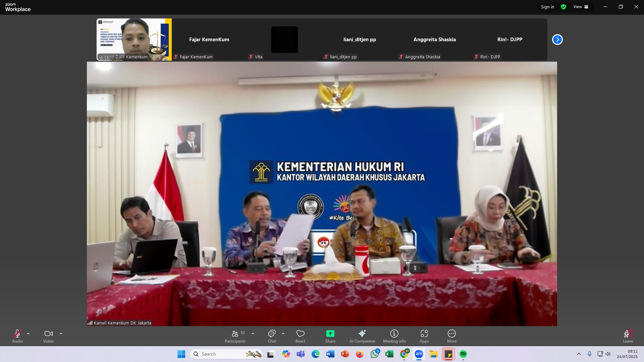Image resolution: width=644 pixels, height=362 pixels.
Task: Open the Windows Start menu
Action: pos(181,354)
